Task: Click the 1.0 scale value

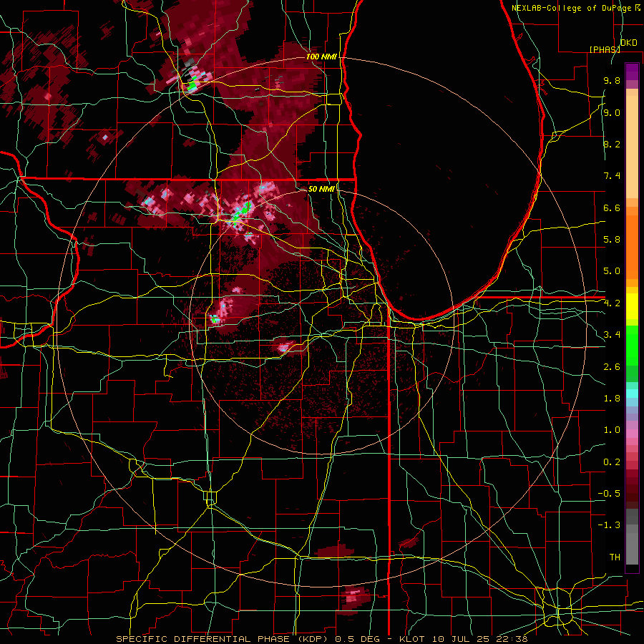Action: [612, 430]
